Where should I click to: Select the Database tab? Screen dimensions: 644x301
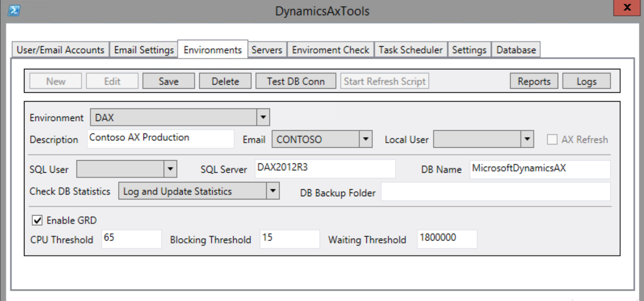click(x=516, y=50)
